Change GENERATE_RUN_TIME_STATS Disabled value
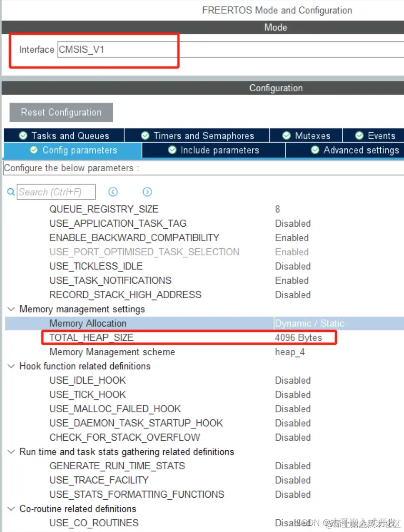This screenshot has height=532, width=404. coord(293,466)
